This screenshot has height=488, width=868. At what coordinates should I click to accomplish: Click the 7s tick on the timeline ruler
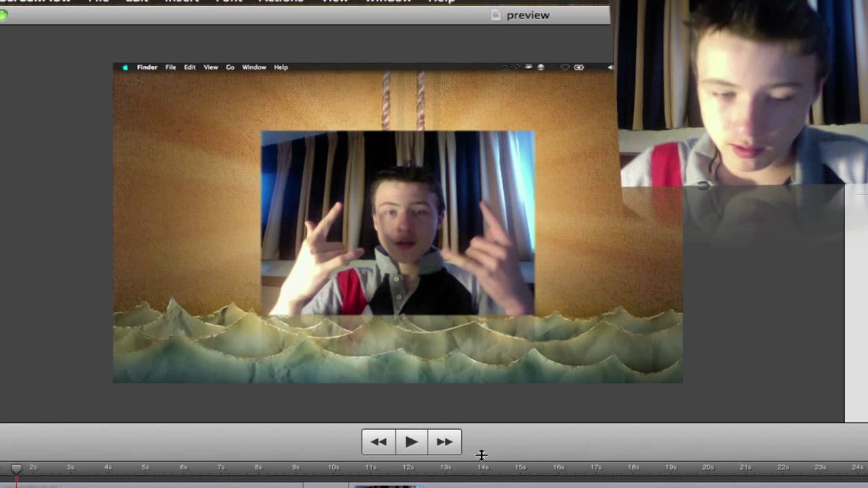pyautogui.click(x=220, y=467)
